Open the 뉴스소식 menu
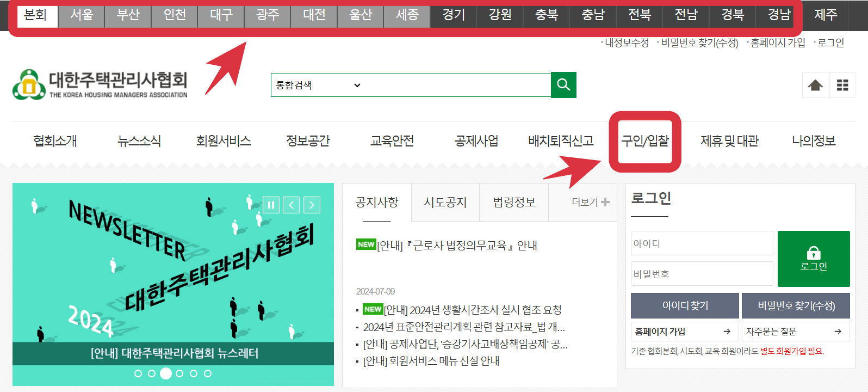 point(139,141)
